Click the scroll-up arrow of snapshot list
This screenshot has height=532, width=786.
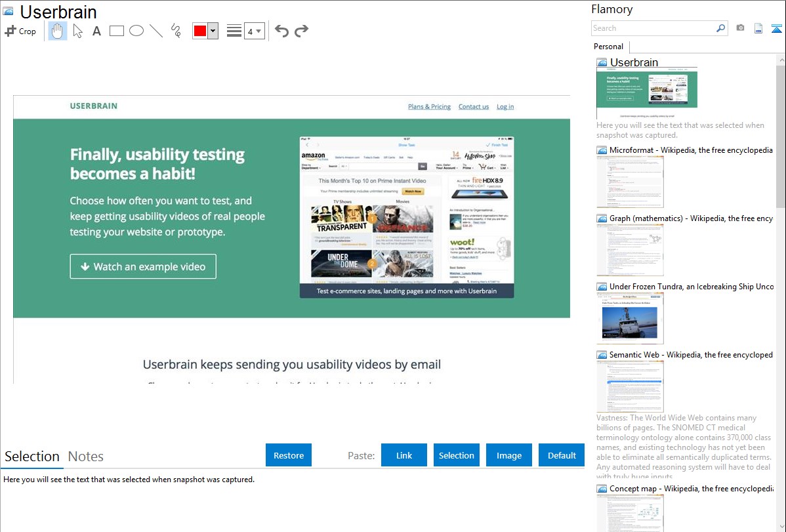[x=781, y=60]
